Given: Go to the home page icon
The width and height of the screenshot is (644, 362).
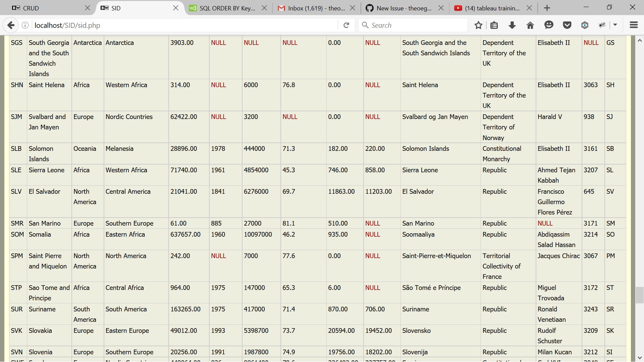Looking at the screenshot, I should (530, 25).
